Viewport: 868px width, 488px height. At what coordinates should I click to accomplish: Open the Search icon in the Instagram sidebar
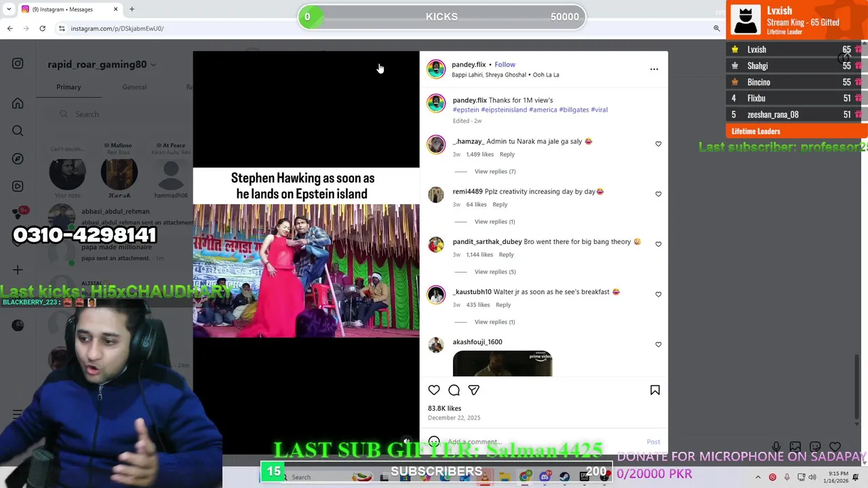tap(18, 131)
